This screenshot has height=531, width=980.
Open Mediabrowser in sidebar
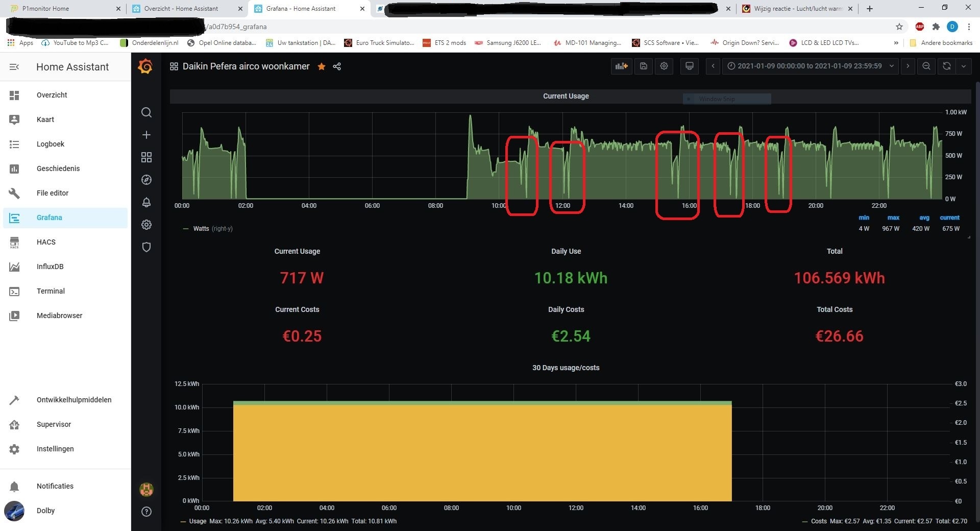(65, 316)
